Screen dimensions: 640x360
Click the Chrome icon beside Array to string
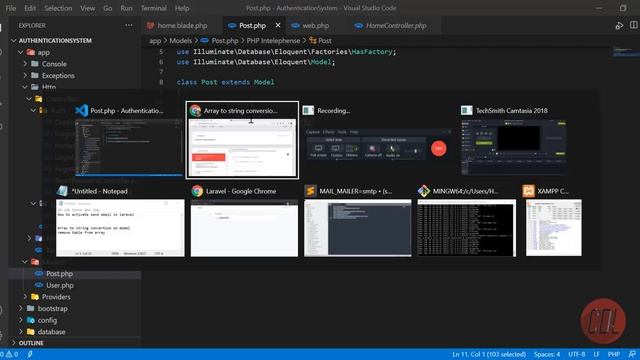pos(195,111)
